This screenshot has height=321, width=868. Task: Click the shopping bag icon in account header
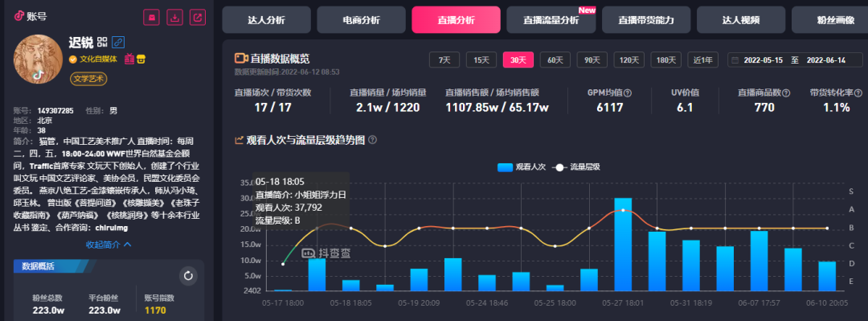[151, 17]
